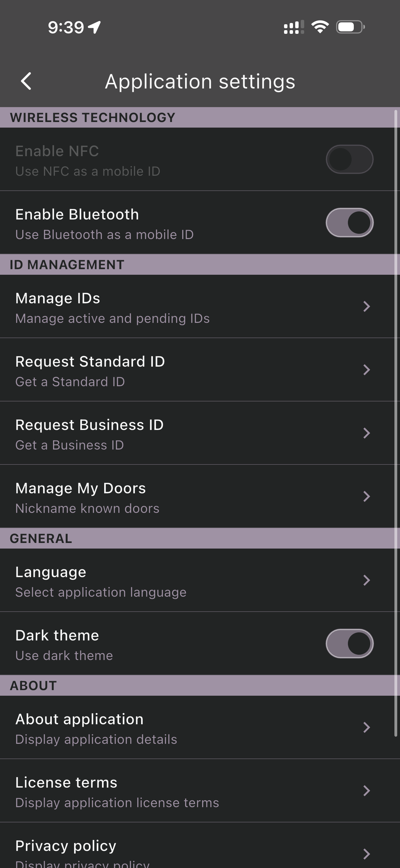Tap the License terms chevron
The height and width of the screenshot is (868, 400).
(x=367, y=790)
